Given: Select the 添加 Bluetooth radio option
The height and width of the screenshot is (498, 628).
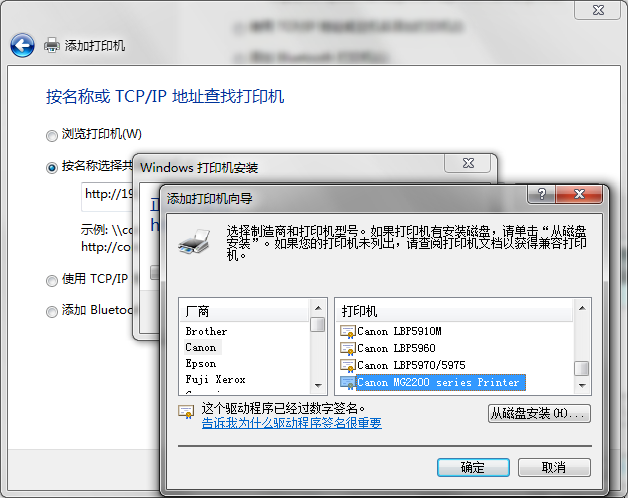Looking at the screenshot, I should coord(52,312).
